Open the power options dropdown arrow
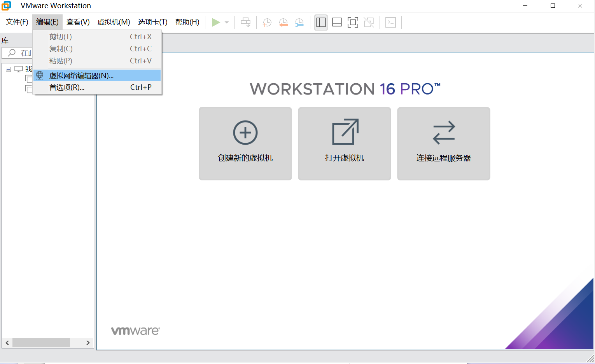Screen dimensions: 595x364 pyautogui.click(x=227, y=22)
